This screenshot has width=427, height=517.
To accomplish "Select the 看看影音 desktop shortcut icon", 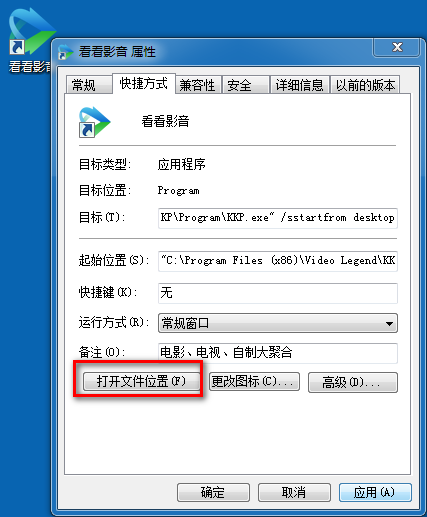I will 30,32.
